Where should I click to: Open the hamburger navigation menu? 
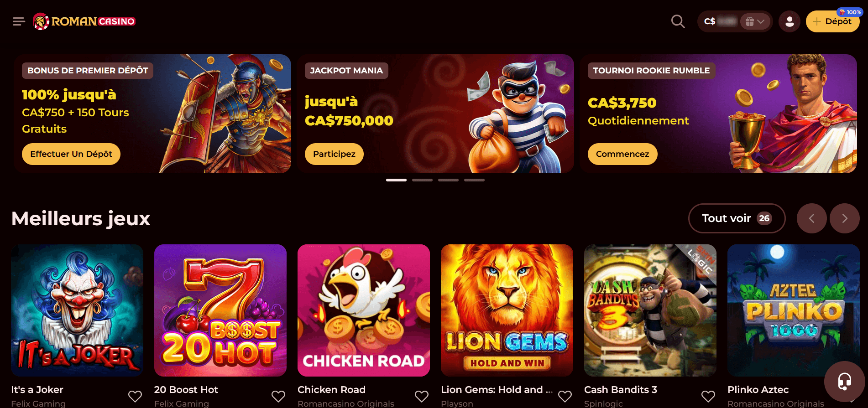pos(19,21)
